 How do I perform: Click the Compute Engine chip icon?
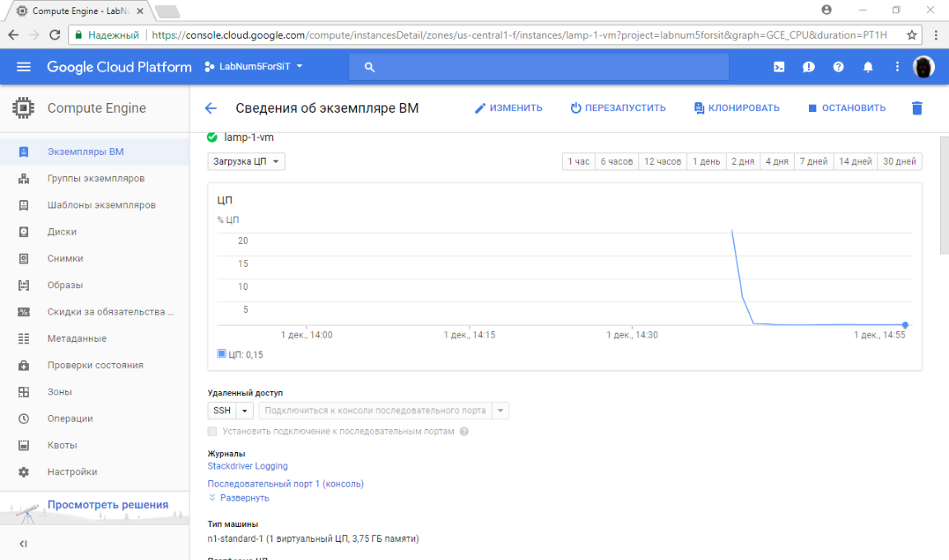point(24,108)
